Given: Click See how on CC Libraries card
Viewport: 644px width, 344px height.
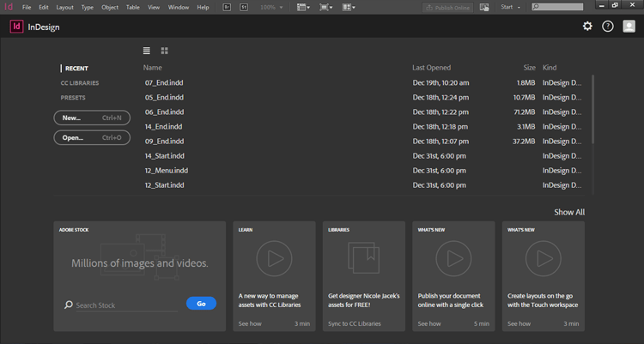Looking at the screenshot, I should click(250, 323).
